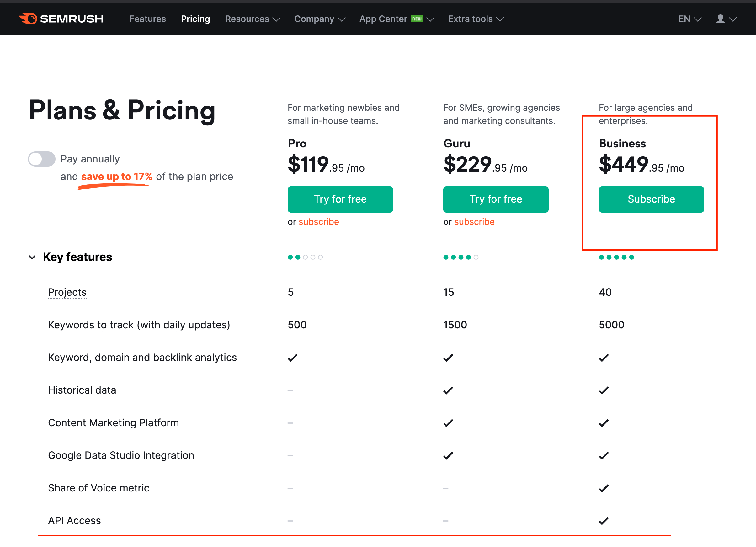Click Pro checkmark for backlink analytics
756x547 pixels.
pyautogui.click(x=292, y=358)
